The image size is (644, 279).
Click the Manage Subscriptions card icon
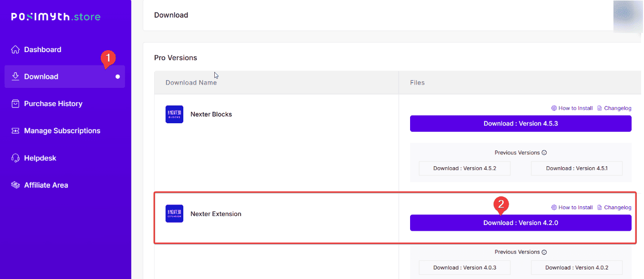click(x=17, y=130)
